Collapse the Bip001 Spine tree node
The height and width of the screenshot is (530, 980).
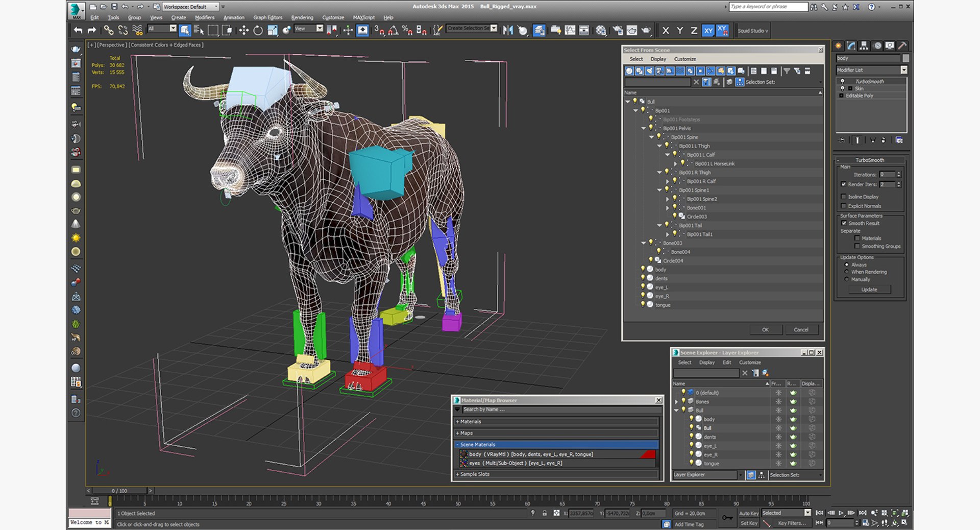pos(652,137)
